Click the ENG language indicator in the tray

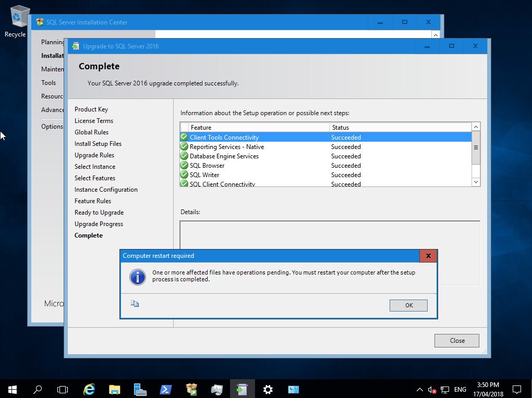460,389
